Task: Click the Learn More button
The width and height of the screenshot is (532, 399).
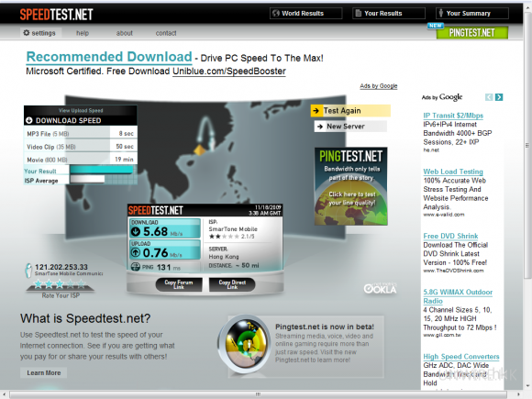Action: pyautogui.click(x=44, y=373)
